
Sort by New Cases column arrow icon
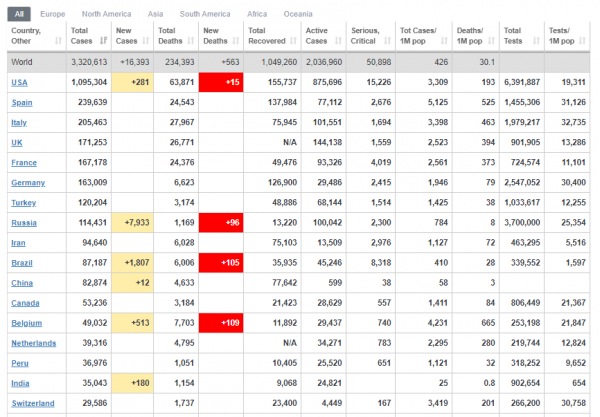click(x=146, y=41)
